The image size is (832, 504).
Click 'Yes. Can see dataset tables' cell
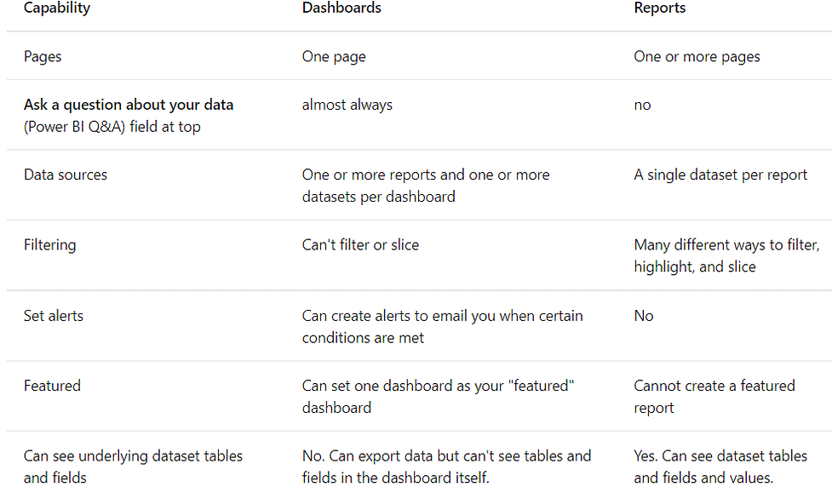(x=720, y=467)
